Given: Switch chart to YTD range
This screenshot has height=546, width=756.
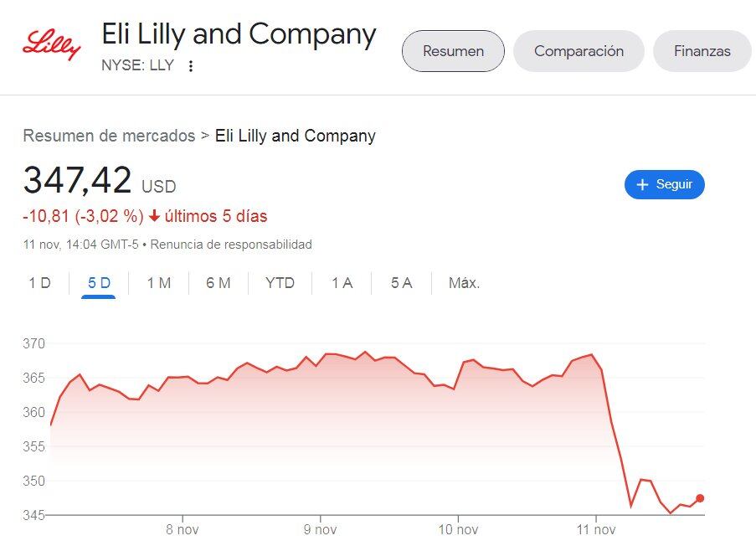Looking at the screenshot, I should pos(280,283).
